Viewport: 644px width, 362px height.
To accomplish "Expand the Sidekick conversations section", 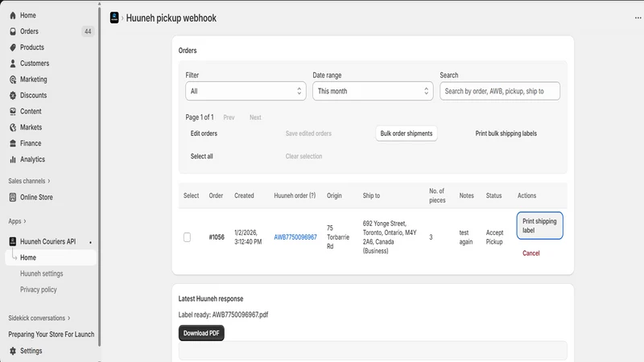I will coord(39,318).
